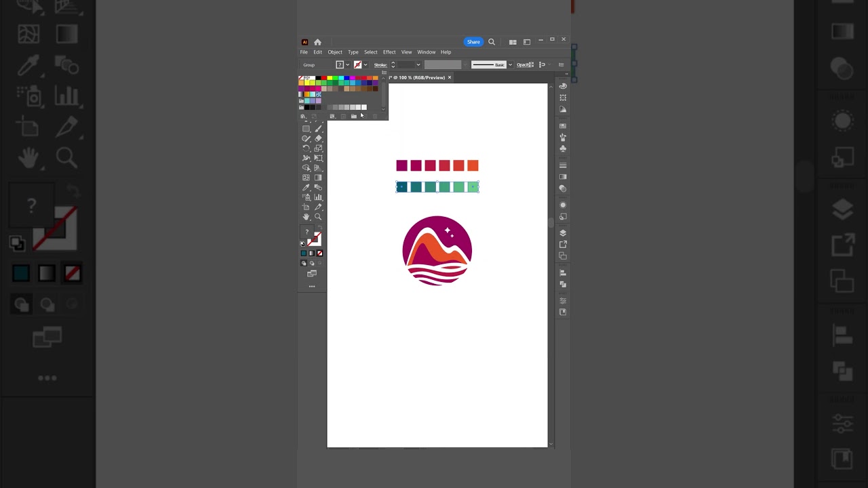The height and width of the screenshot is (488, 868).
Task: Select the Hand tool
Action: click(307, 216)
